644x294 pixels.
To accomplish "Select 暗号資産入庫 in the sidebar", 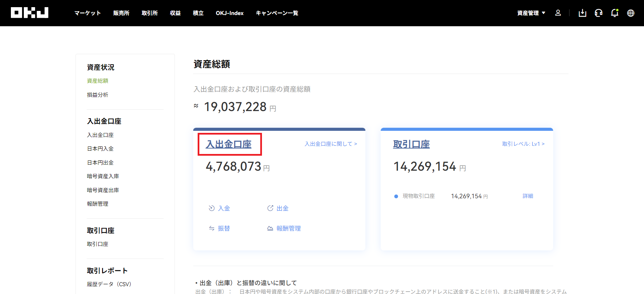I will [x=103, y=176].
